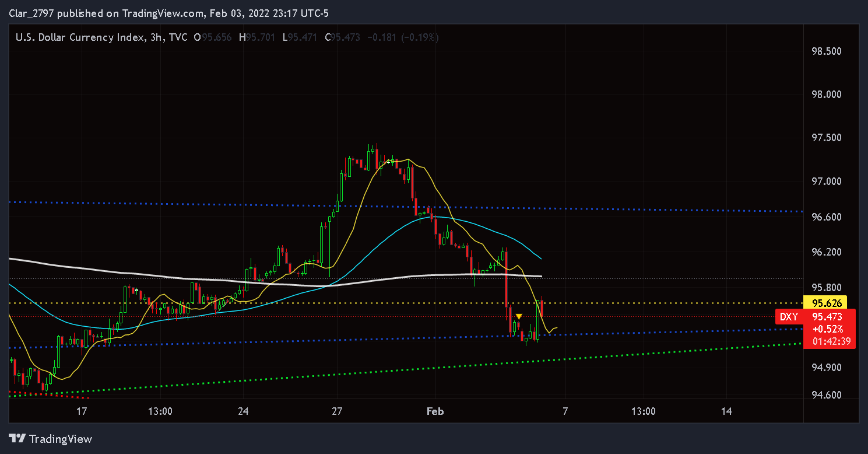Click the 94.900 price axis label
Screen dimensions: 868x454
pos(826,368)
